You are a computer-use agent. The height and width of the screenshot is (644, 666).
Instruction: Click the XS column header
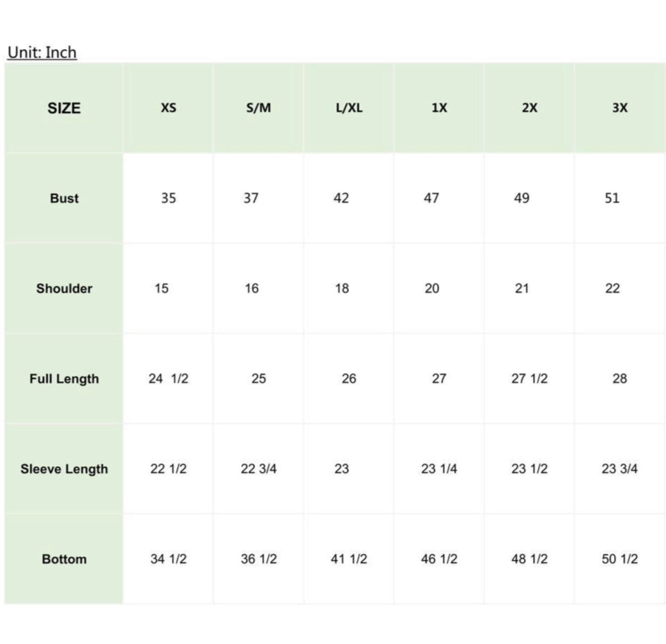[169, 108]
